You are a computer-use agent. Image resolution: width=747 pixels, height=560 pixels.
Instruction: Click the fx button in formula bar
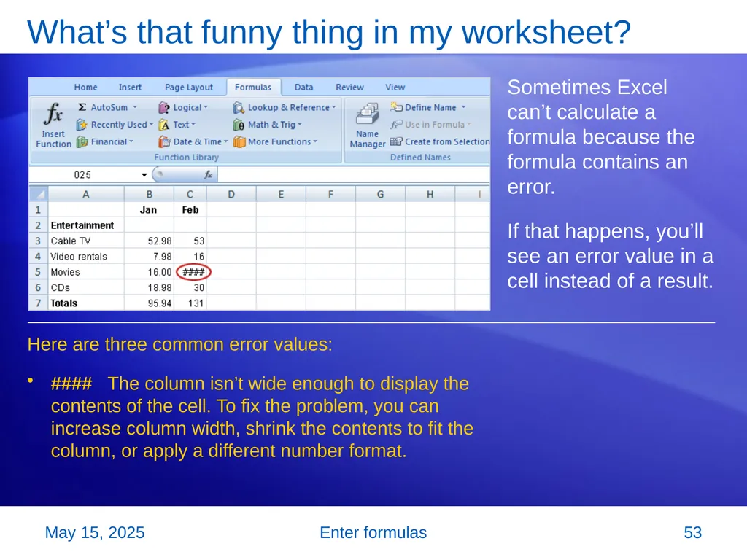[x=208, y=175]
